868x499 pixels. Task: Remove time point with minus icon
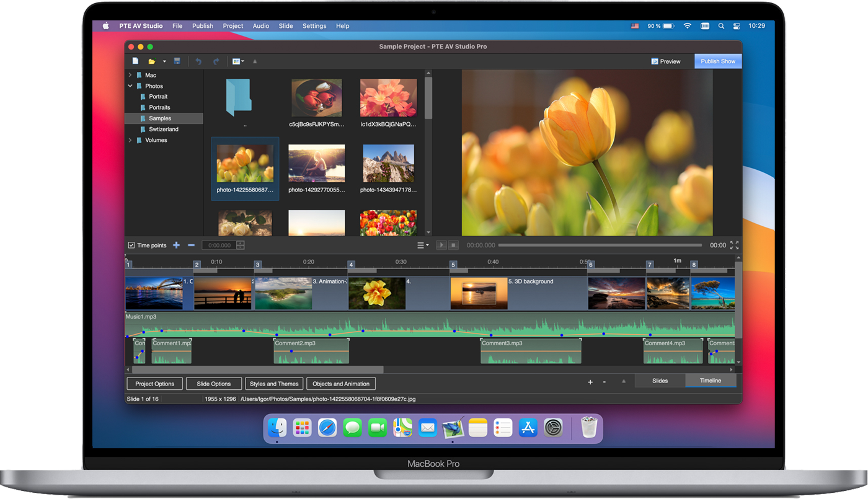[191, 245]
